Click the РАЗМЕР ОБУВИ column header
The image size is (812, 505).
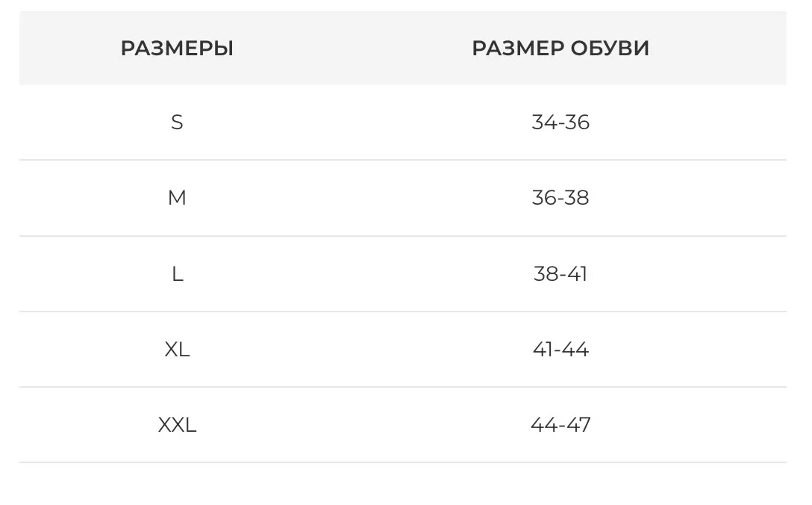click(x=560, y=49)
